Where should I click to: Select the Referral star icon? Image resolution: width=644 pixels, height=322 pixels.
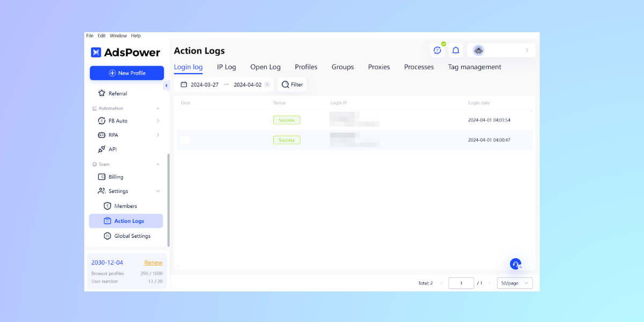101,93
